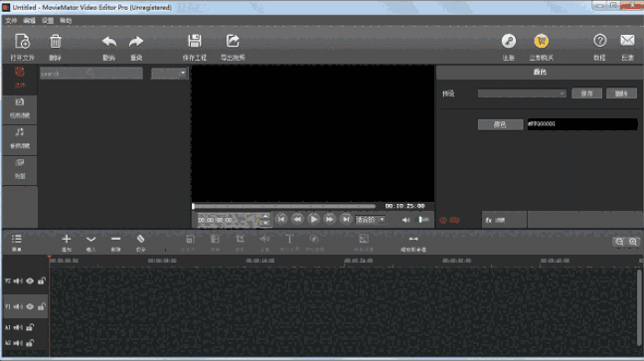Open the fx Filters tab
644x361 pixels.
(x=504, y=220)
